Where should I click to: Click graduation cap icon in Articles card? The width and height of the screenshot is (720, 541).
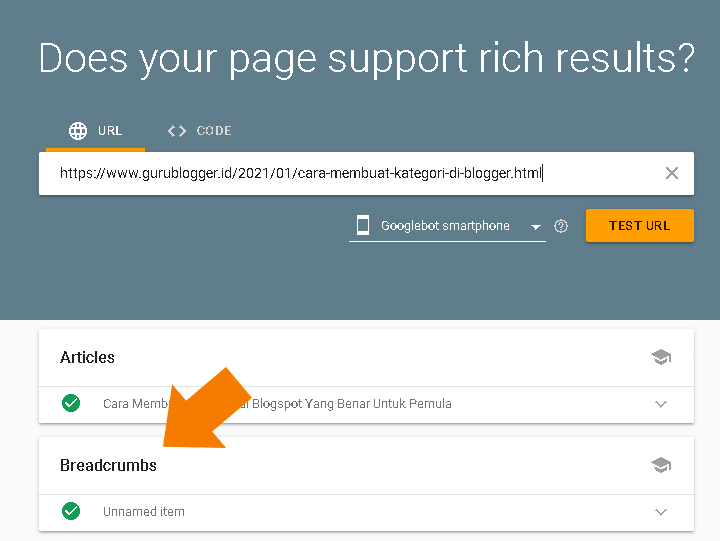tap(661, 357)
